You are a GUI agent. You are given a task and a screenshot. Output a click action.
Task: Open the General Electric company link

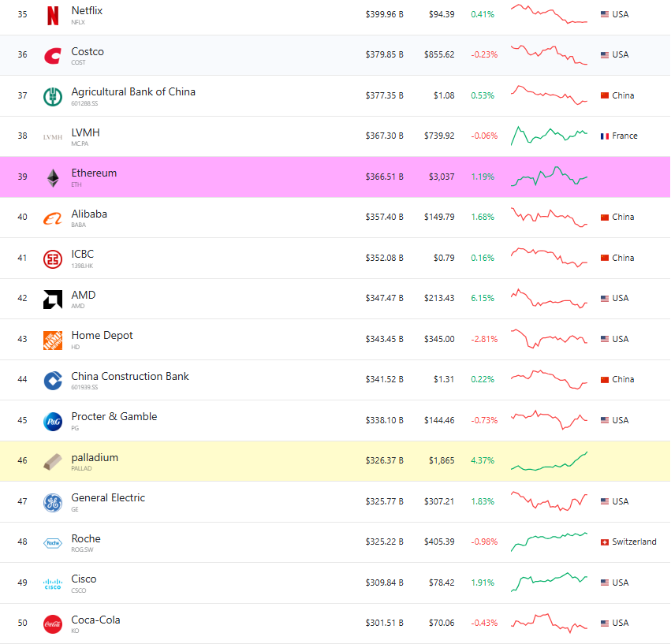(x=108, y=497)
